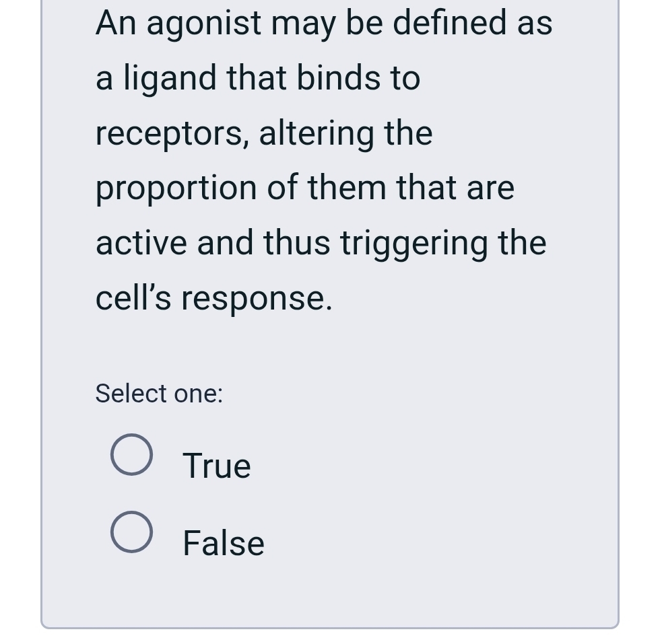Click the False label text

(223, 542)
